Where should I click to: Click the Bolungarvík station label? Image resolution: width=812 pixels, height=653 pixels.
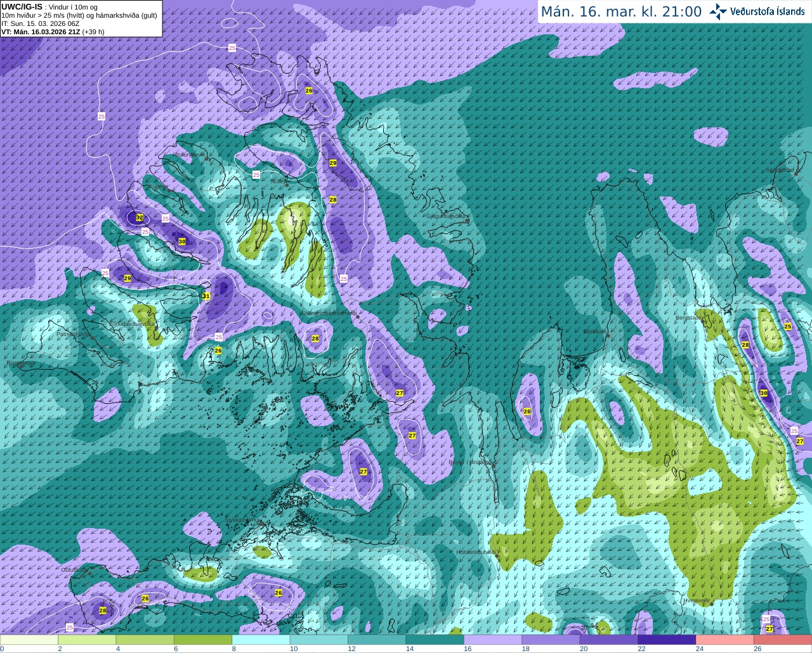tap(189, 154)
